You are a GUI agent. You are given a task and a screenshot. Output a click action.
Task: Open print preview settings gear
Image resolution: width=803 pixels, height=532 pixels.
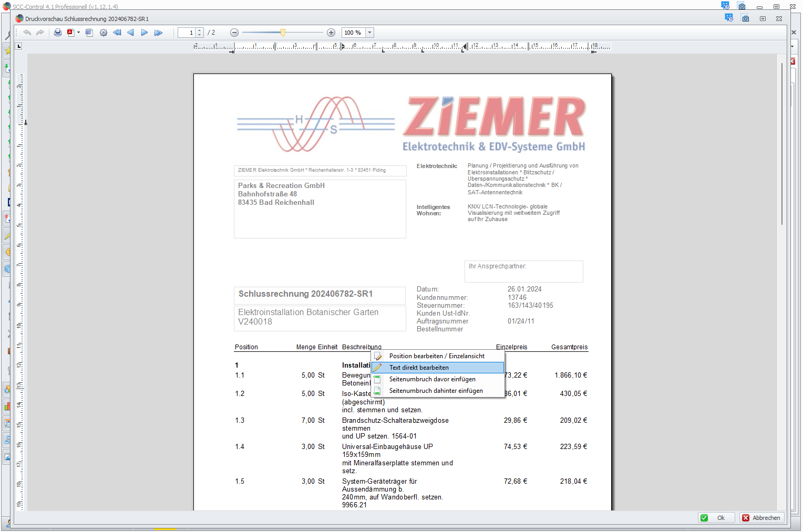(104, 33)
